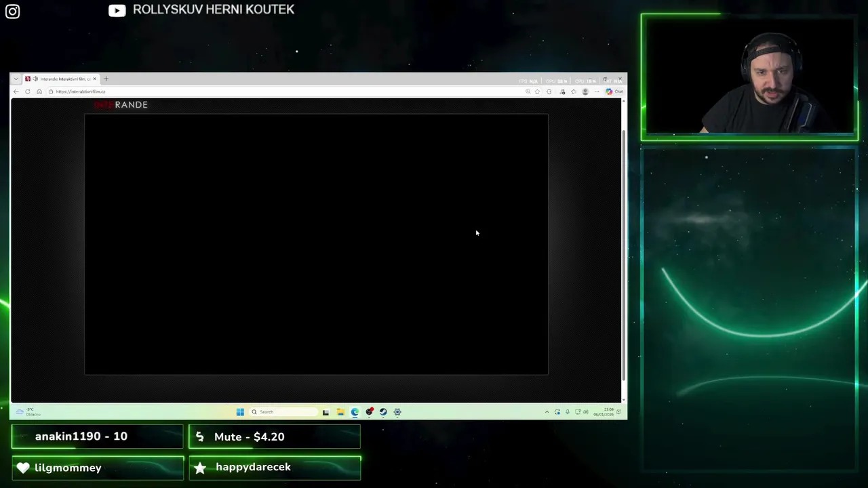Open Steam from the taskbar
868x488 pixels.
click(x=383, y=412)
